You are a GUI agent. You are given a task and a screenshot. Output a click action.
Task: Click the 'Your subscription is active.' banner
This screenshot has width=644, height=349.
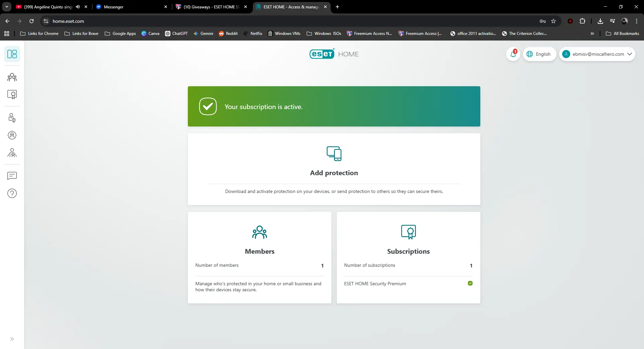334,106
